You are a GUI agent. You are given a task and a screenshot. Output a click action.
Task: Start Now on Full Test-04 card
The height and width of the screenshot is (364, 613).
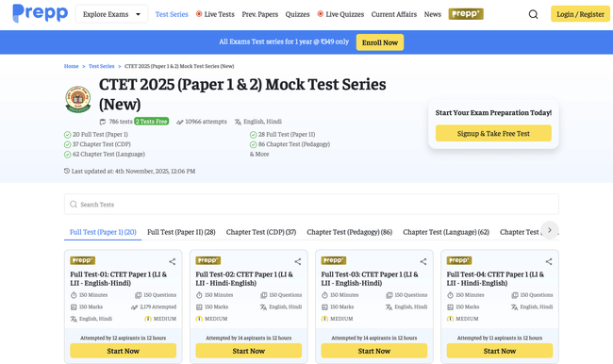pos(500,351)
